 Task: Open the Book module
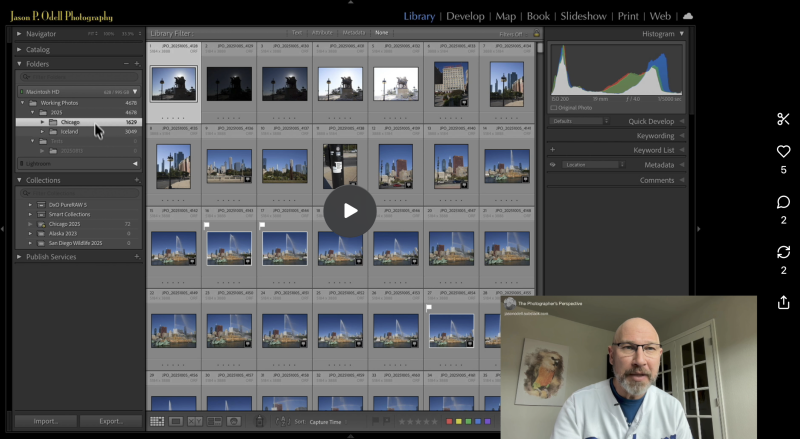tap(538, 16)
